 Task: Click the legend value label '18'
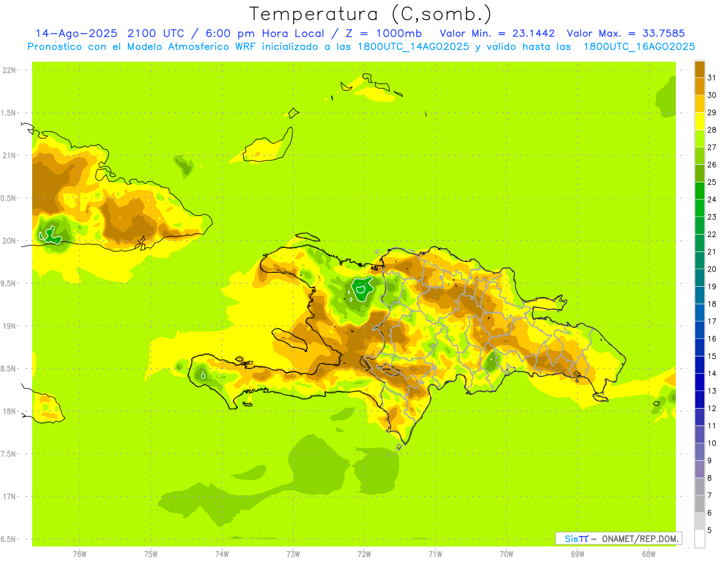pyautogui.click(x=712, y=304)
